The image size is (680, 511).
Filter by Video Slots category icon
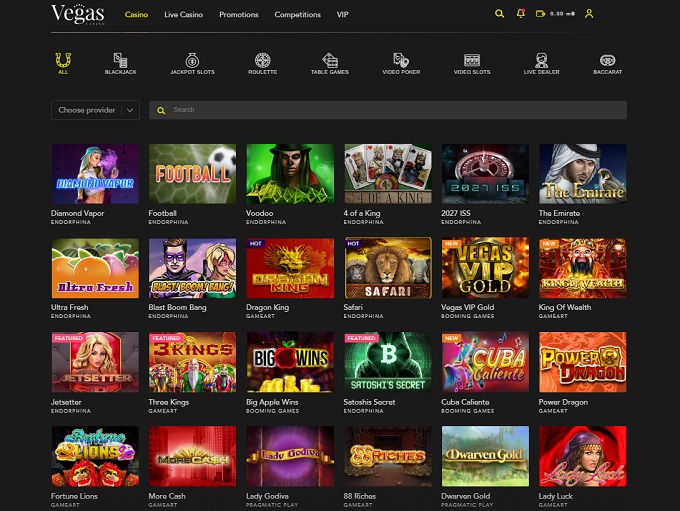(472, 60)
